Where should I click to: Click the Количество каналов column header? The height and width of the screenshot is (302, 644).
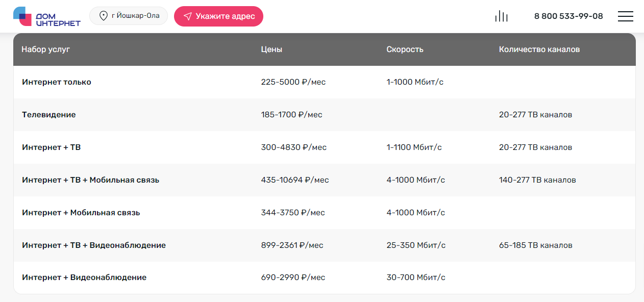coord(539,49)
